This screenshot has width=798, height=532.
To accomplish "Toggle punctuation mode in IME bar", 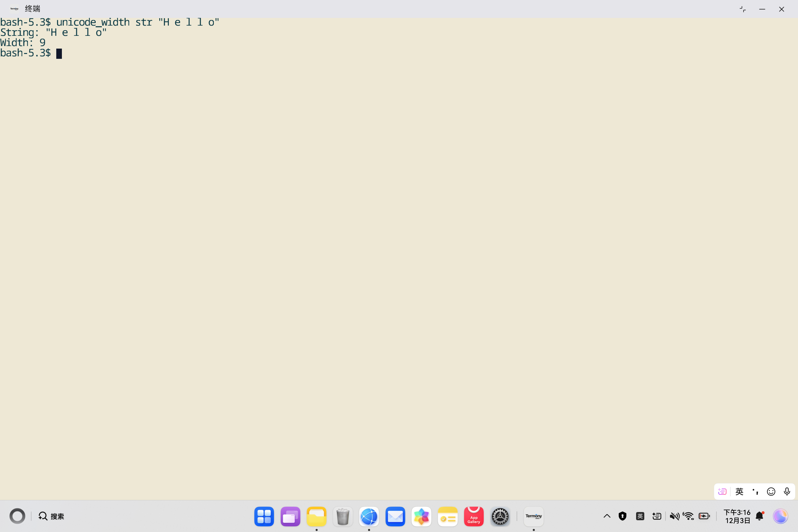I will pyautogui.click(x=755, y=491).
